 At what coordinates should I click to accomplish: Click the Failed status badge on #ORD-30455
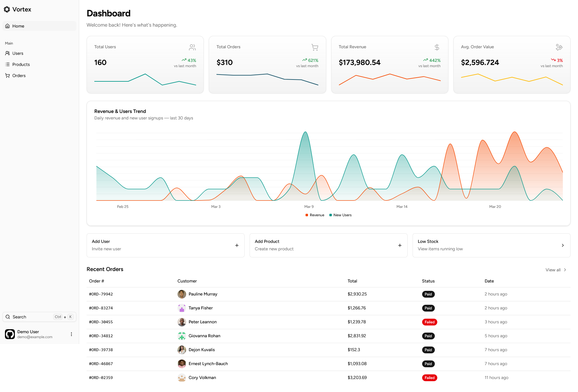[430, 322]
